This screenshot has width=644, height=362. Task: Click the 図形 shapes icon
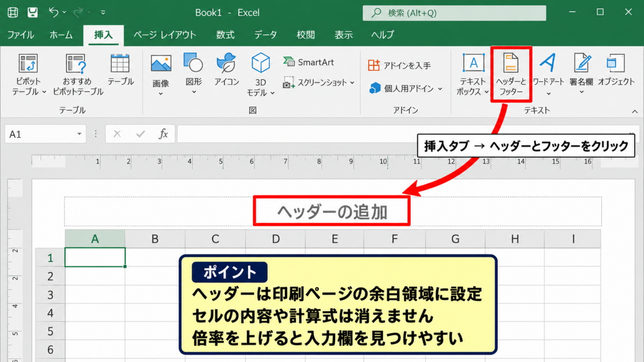tap(193, 63)
